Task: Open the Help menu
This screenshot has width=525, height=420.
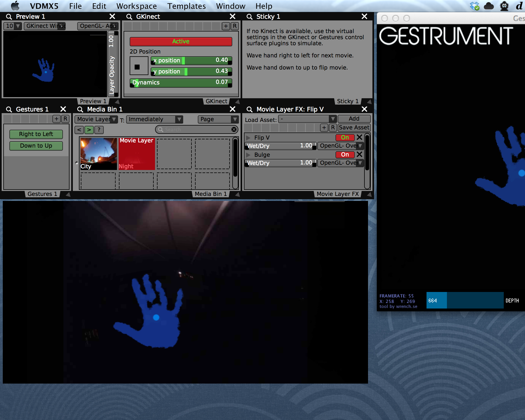Action: pyautogui.click(x=264, y=6)
